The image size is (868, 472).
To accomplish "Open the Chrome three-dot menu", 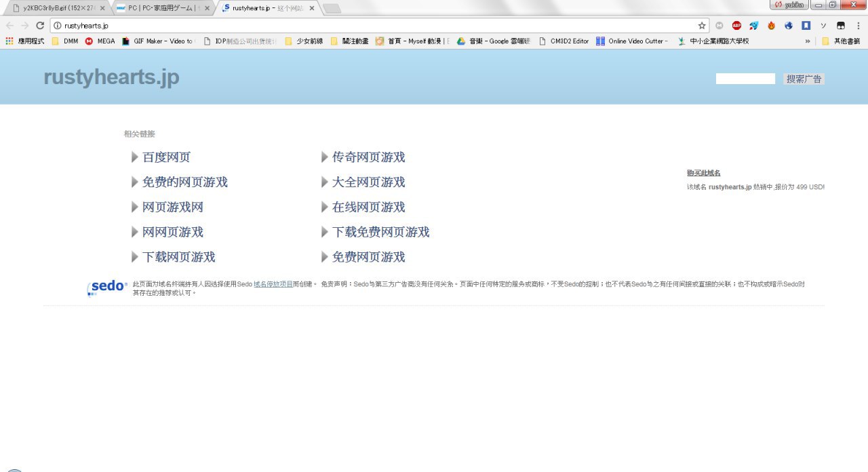I will click(858, 26).
